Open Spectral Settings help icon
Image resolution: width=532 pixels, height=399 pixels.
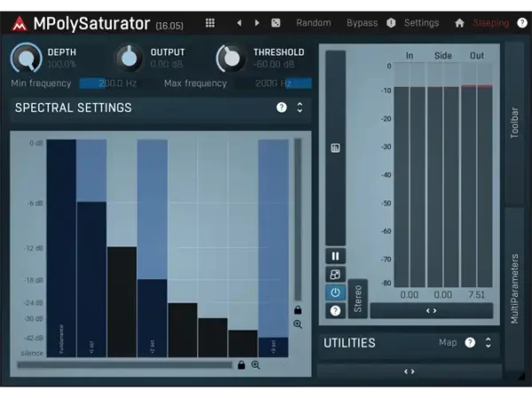(x=281, y=107)
